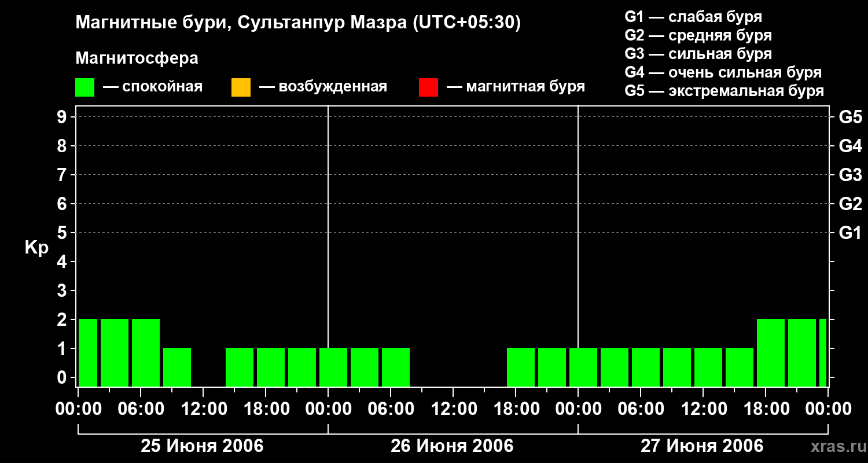This screenshot has height=463, width=868.
Task: Click the green "спокойная" legend swatch
Action: tap(84, 87)
